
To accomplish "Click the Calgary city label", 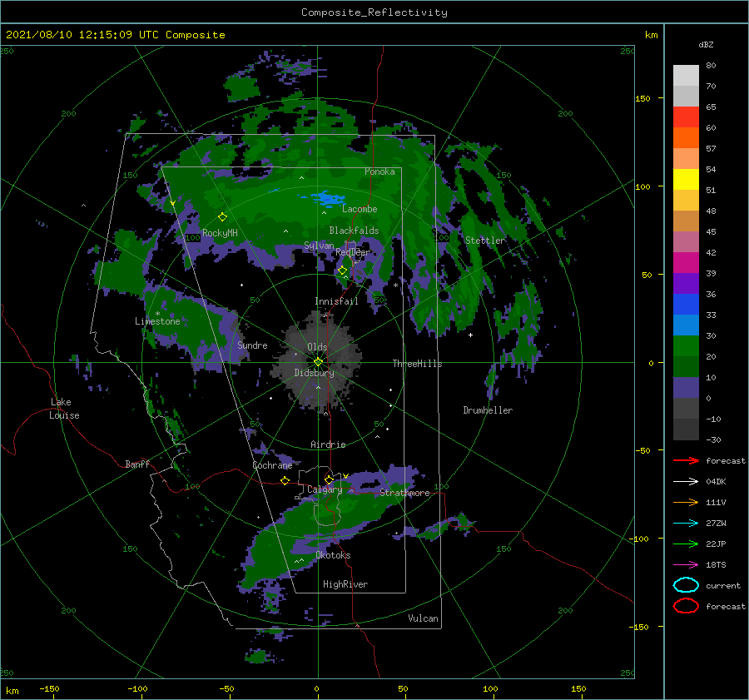I will 325,489.
